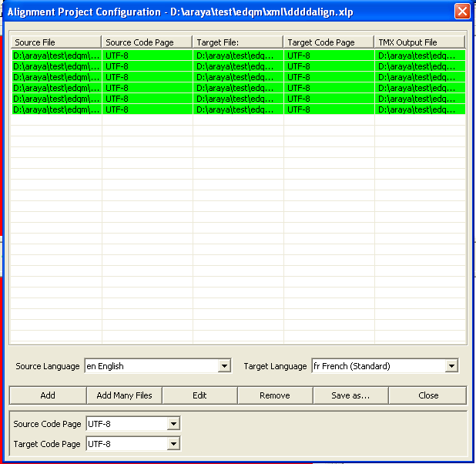Viewport: 476px width, 464px height.
Task: Expand the Target Language dropdown
Action: pos(451,366)
